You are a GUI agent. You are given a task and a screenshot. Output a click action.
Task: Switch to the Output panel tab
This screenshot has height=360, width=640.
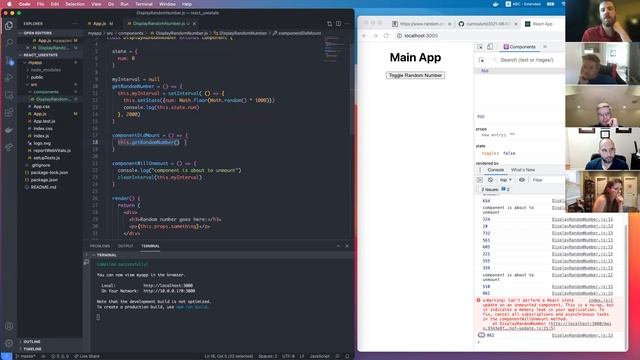[x=125, y=246]
